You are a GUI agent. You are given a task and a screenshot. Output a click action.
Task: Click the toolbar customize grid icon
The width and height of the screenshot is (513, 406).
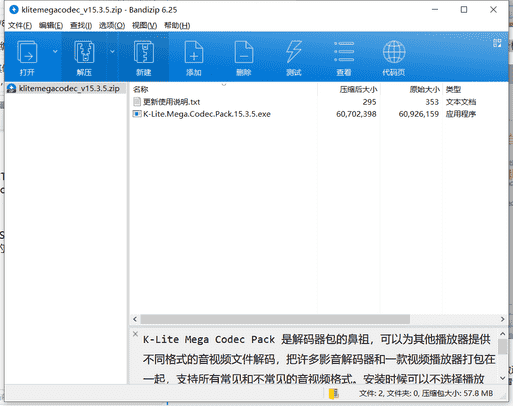click(497, 43)
